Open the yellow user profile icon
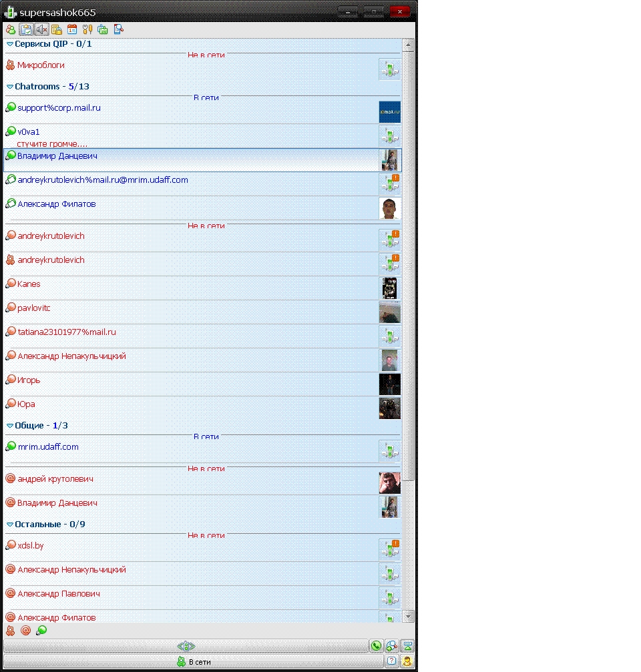The height and width of the screenshot is (672, 641). click(x=407, y=661)
